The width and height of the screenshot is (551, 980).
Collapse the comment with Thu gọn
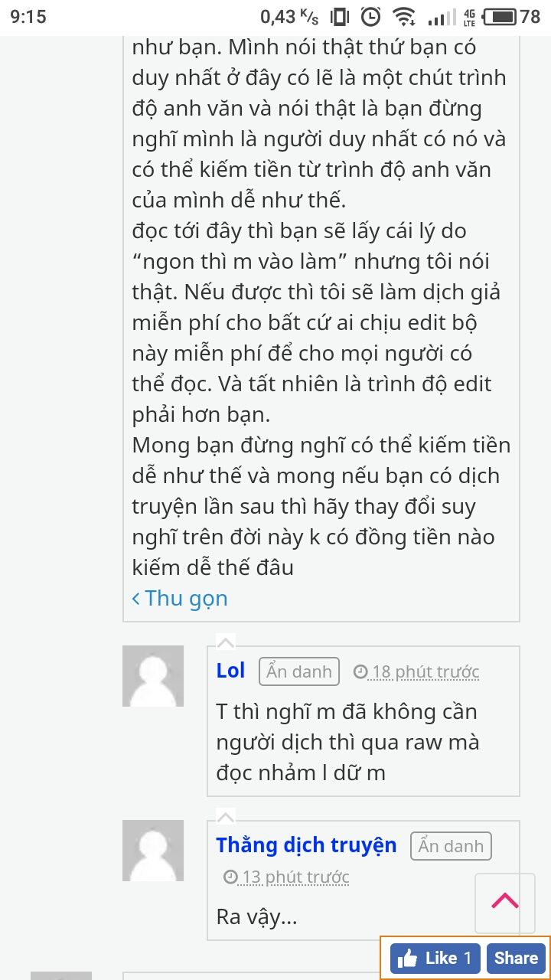pos(180,598)
